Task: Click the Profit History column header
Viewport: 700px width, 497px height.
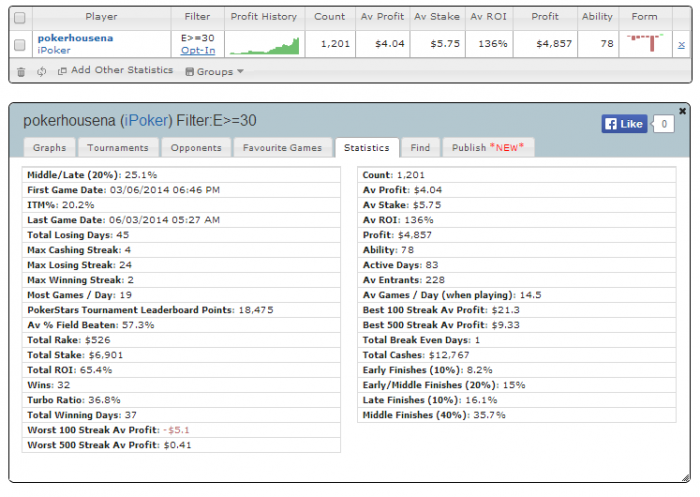Action: coord(264,17)
